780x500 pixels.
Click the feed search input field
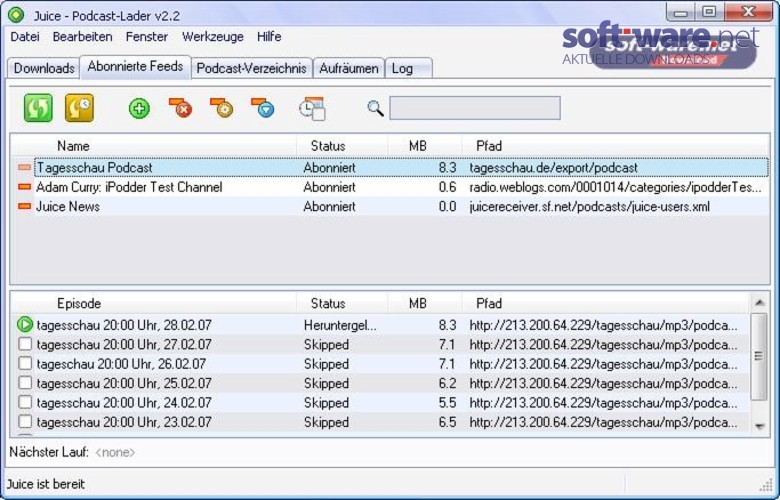[475, 108]
